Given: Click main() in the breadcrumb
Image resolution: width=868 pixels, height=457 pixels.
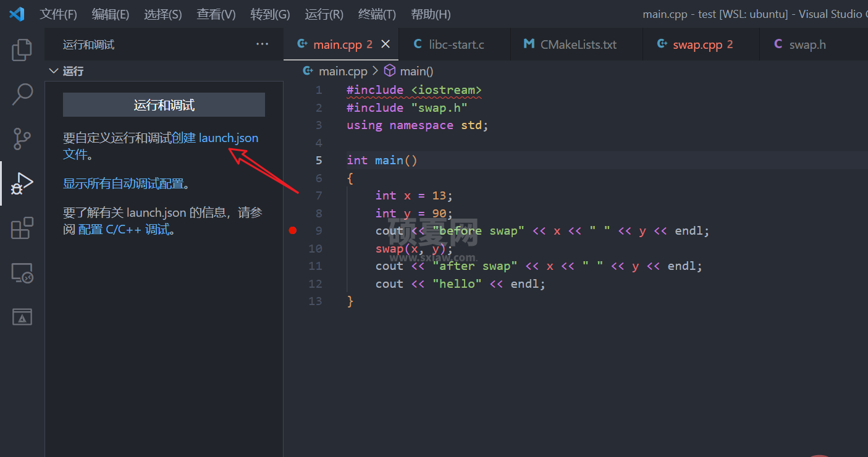Looking at the screenshot, I should click(417, 71).
